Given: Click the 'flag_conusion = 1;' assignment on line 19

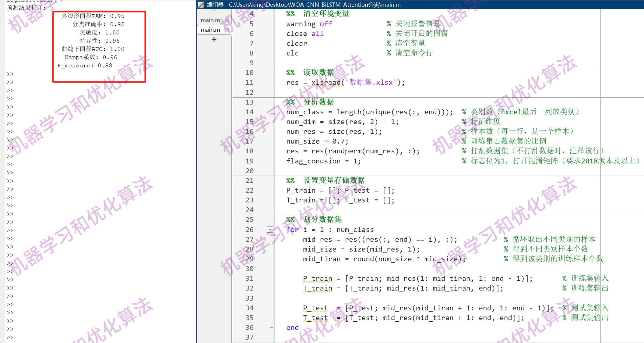Looking at the screenshot, I should coord(323,161).
